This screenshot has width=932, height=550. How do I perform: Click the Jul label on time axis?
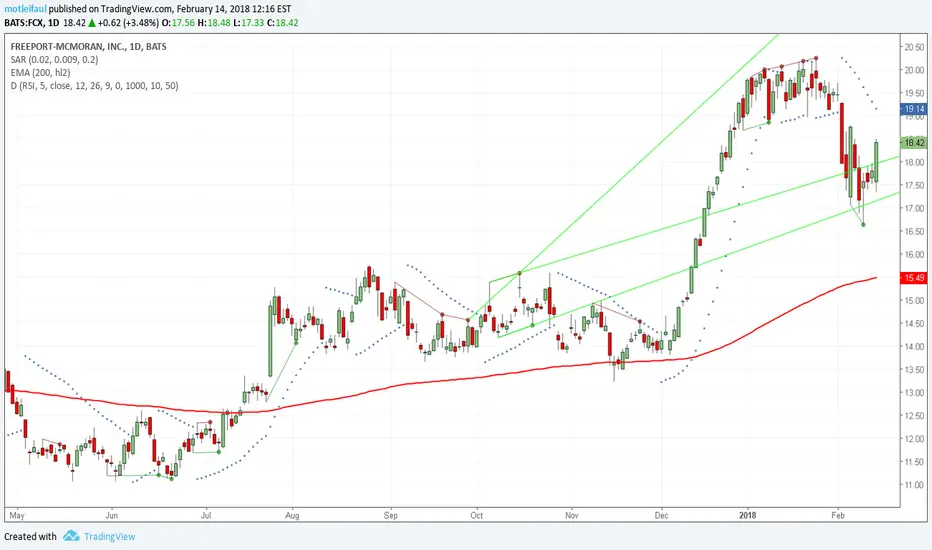206,516
